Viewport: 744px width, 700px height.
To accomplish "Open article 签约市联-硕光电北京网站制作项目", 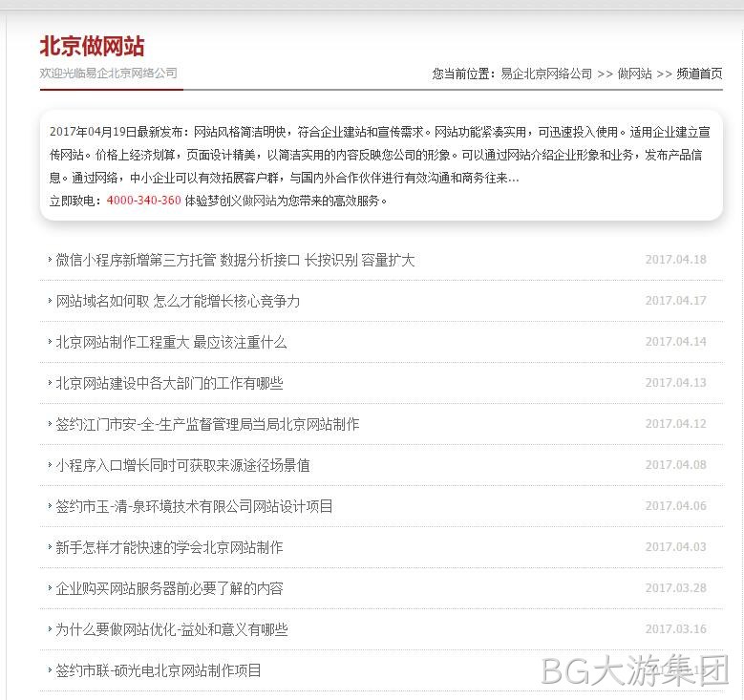I will [x=159, y=670].
